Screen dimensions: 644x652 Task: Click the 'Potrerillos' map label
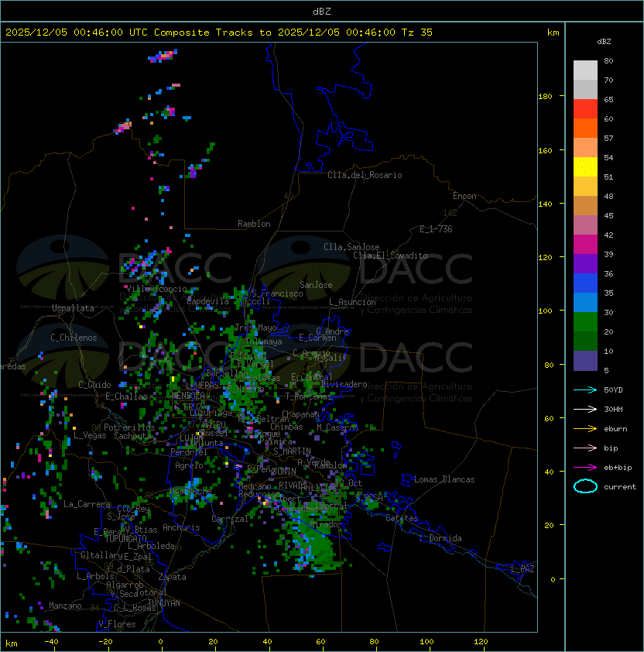click(129, 427)
